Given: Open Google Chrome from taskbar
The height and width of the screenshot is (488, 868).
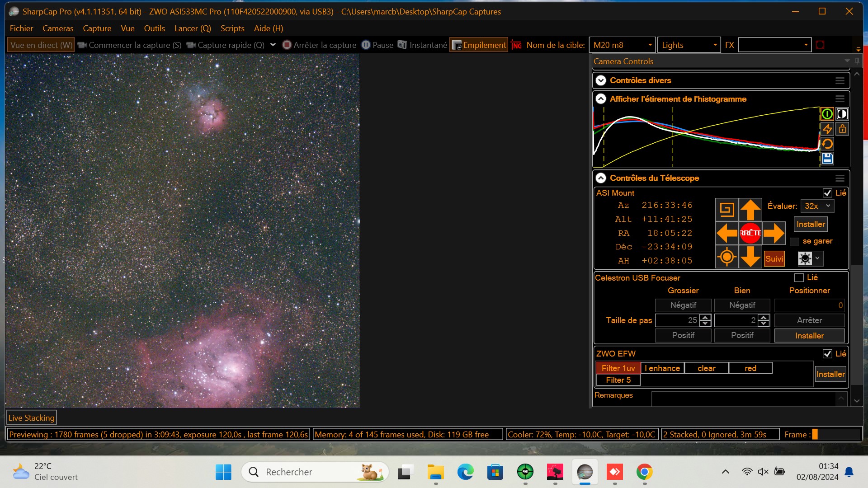Looking at the screenshot, I should [x=644, y=472].
